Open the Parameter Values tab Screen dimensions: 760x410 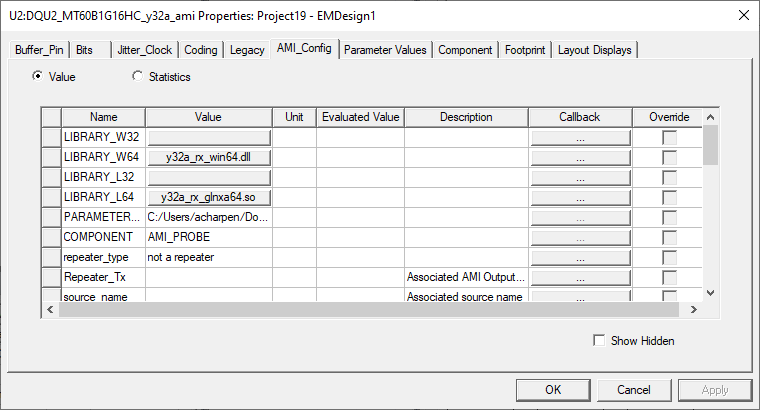coord(385,50)
